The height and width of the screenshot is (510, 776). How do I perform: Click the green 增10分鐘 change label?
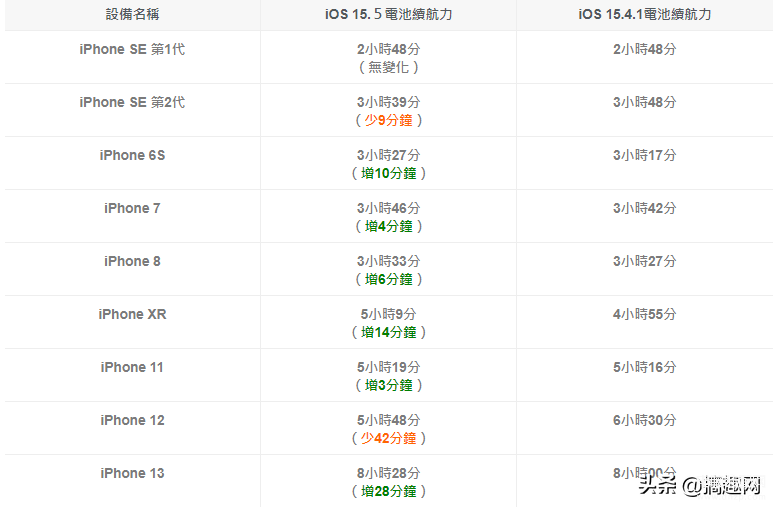[388, 173]
